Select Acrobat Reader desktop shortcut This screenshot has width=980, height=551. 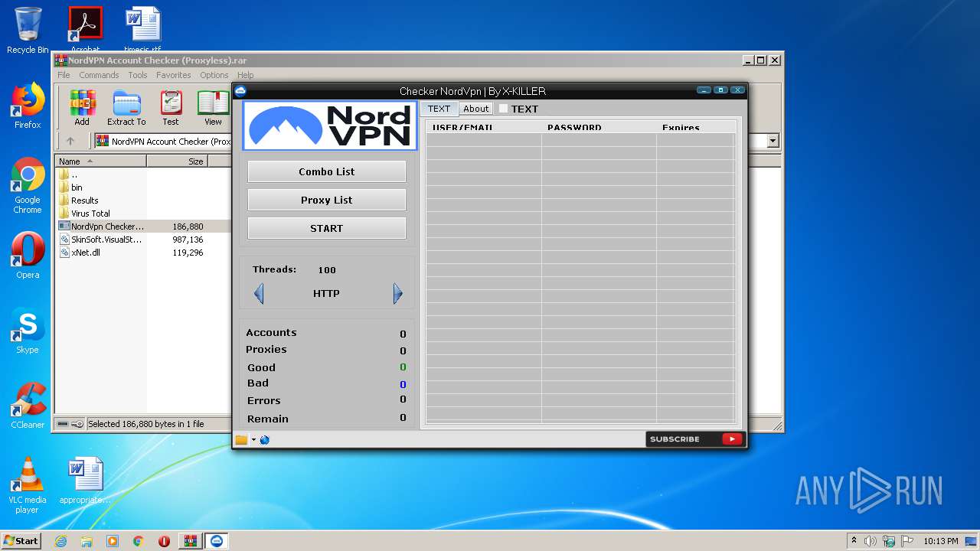(85, 29)
